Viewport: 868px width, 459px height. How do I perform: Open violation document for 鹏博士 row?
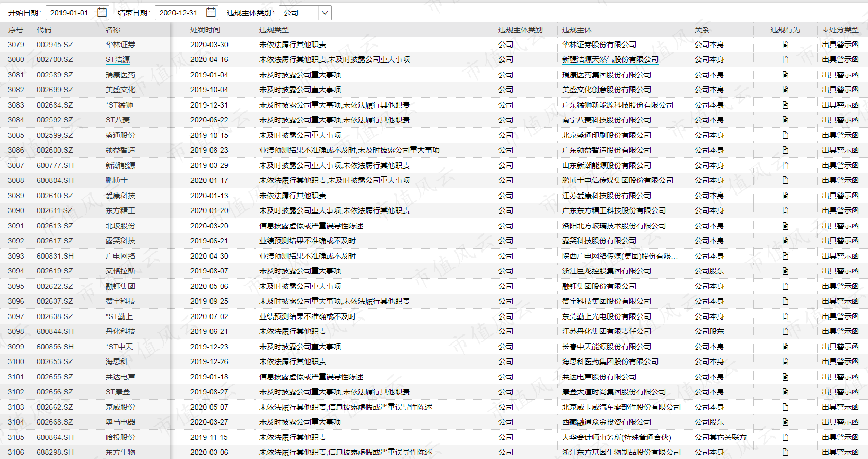tap(785, 180)
